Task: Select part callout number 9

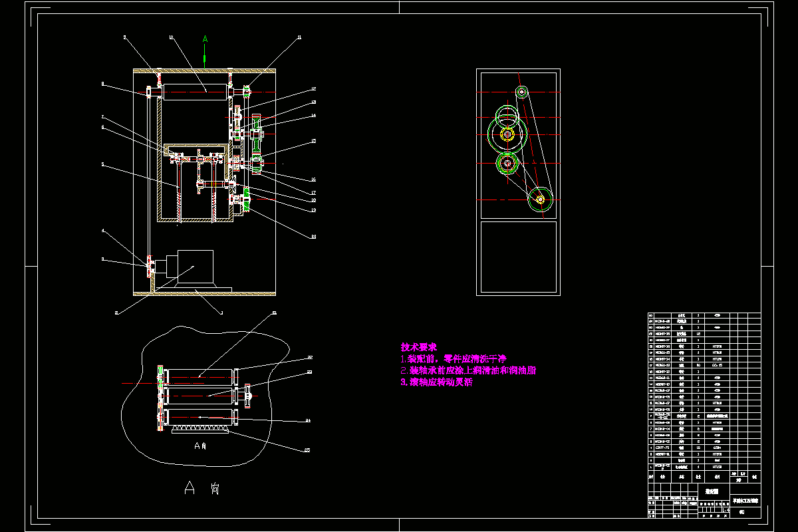Action: coord(124,37)
